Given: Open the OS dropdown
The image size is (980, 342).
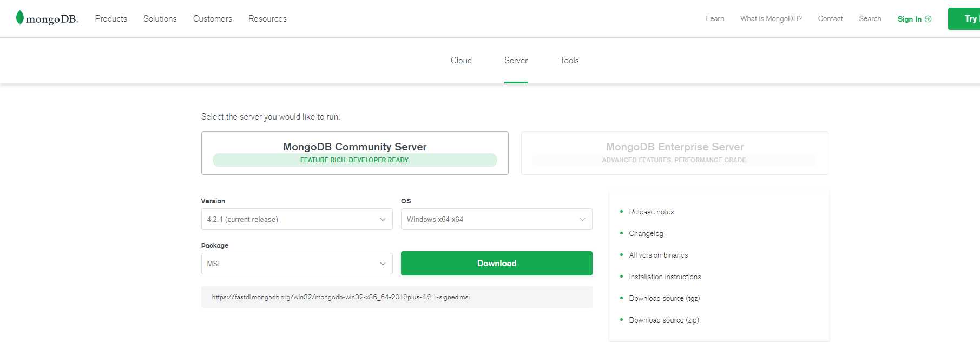Looking at the screenshot, I should pyautogui.click(x=496, y=219).
